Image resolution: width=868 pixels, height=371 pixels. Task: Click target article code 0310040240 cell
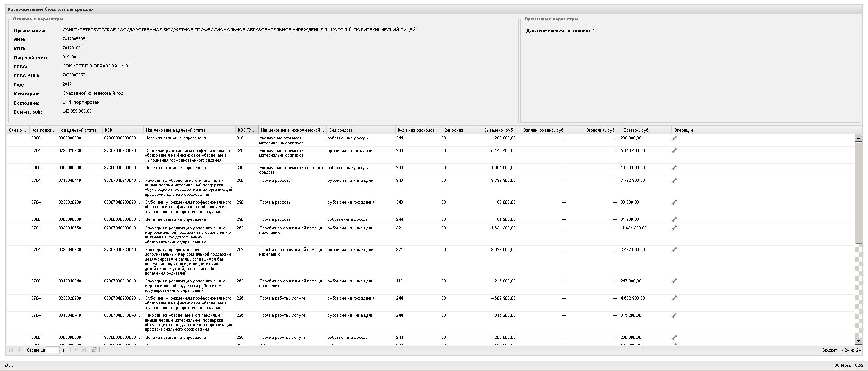pyautogui.click(x=70, y=281)
